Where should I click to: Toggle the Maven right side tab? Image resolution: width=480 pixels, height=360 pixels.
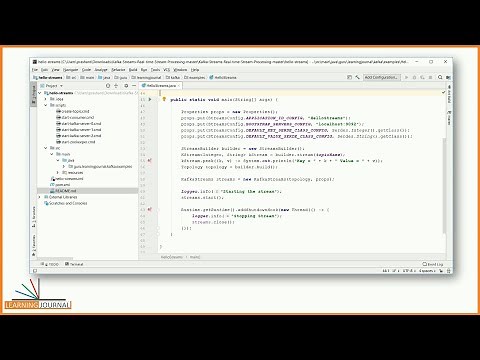[449, 118]
